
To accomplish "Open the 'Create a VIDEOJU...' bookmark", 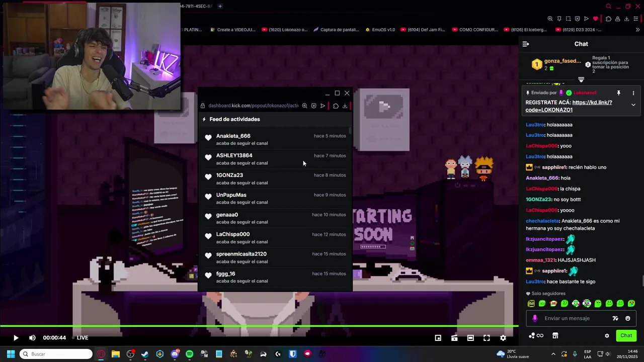I will point(233,30).
